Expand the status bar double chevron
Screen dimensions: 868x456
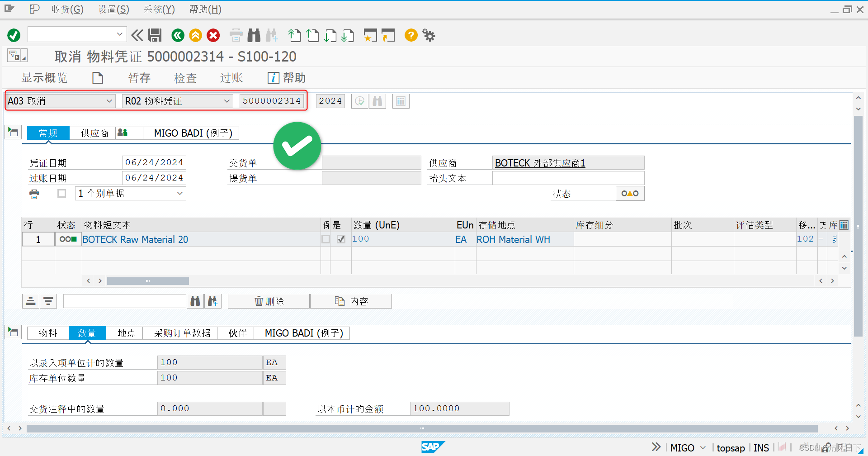pyautogui.click(x=656, y=447)
